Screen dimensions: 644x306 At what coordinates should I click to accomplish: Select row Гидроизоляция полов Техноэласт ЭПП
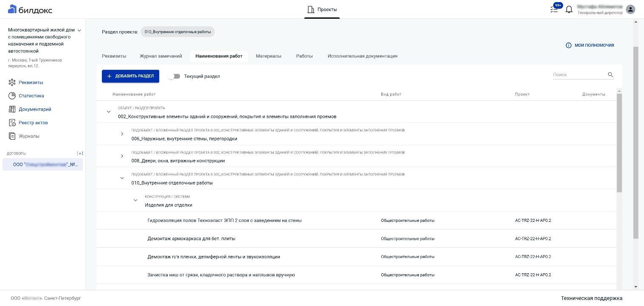coord(356,221)
